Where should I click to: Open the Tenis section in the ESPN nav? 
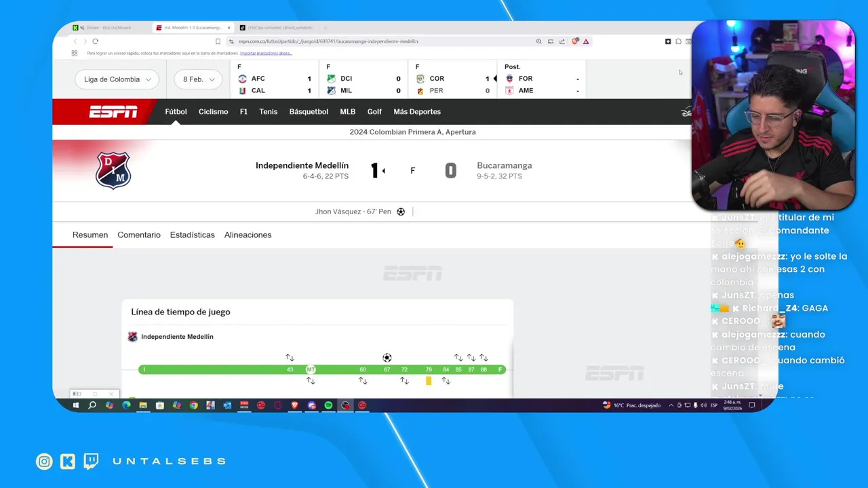pyautogui.click(x=269, y=112)
